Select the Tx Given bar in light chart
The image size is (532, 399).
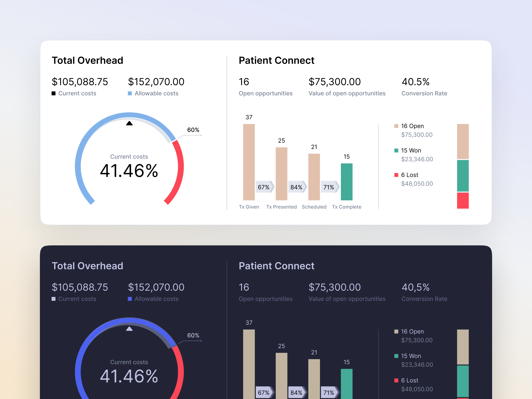pyautogui.click(x=249, y=162)
